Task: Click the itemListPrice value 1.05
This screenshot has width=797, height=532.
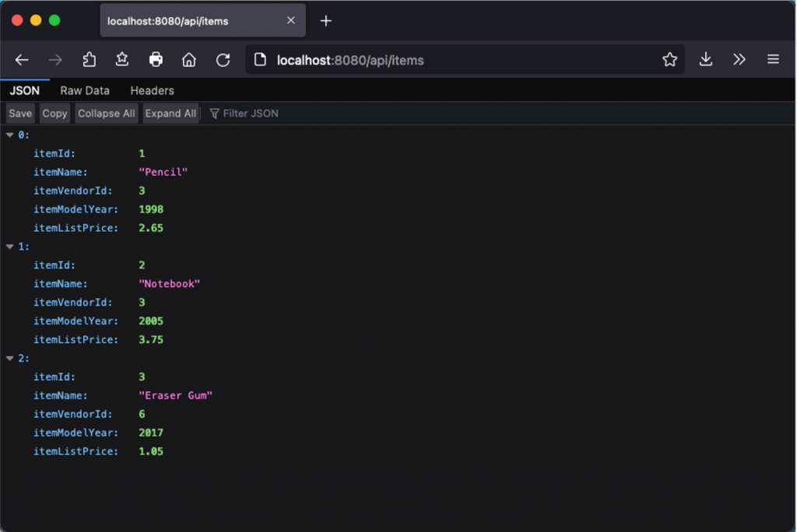Action: click(x=151, y=452)
